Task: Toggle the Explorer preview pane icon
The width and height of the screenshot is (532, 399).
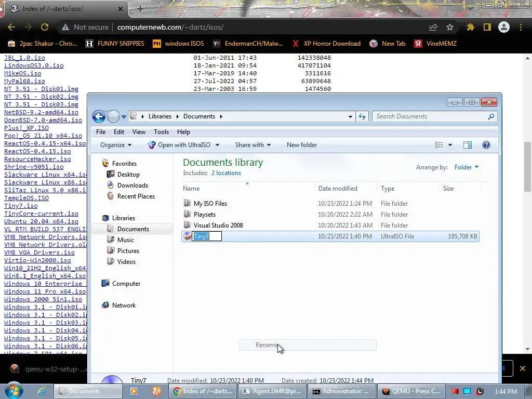Action: pyautogui.click(x=467, y=145)
